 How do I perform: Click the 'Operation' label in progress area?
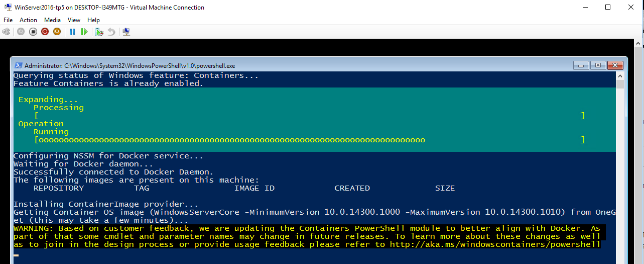(41, 124)
